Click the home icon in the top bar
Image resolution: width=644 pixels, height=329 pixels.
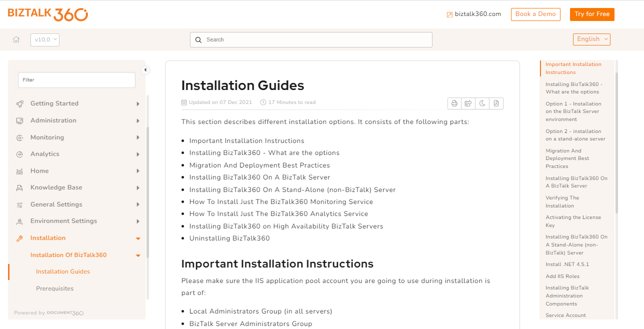(x=16, y=39)
